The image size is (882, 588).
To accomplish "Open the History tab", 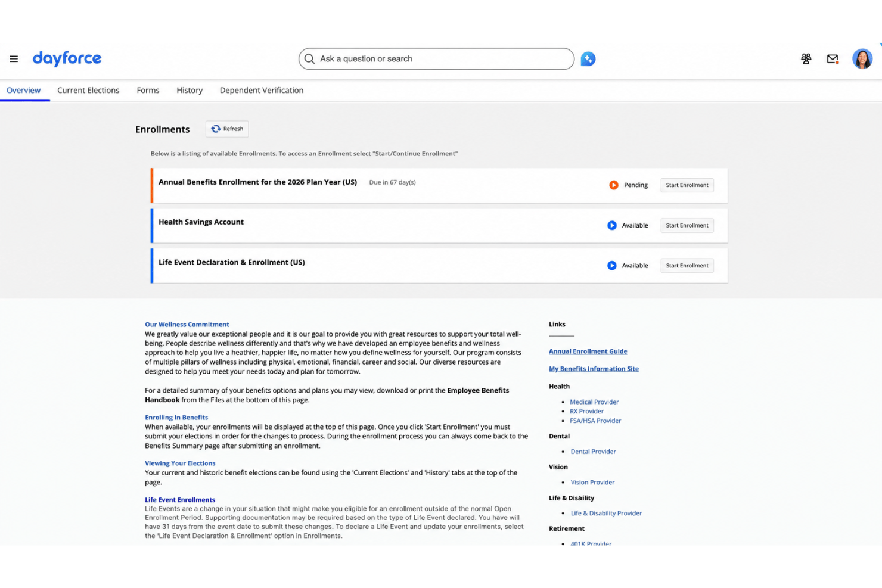I will coord(190,91).
